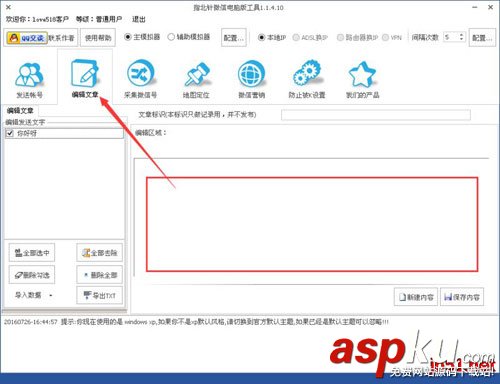Click 删除全部 delete-all button
Viewport: 500px width, 384px height.
click(99, 275)
